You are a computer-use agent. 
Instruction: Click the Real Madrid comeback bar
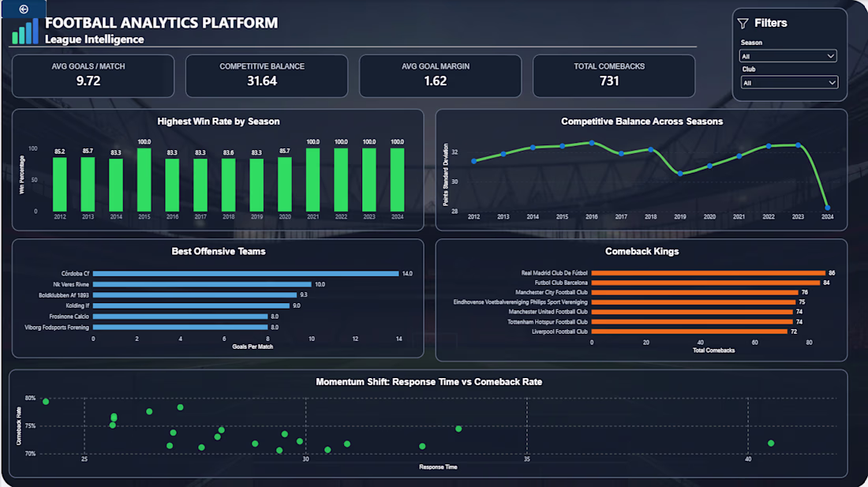point(709,273)
